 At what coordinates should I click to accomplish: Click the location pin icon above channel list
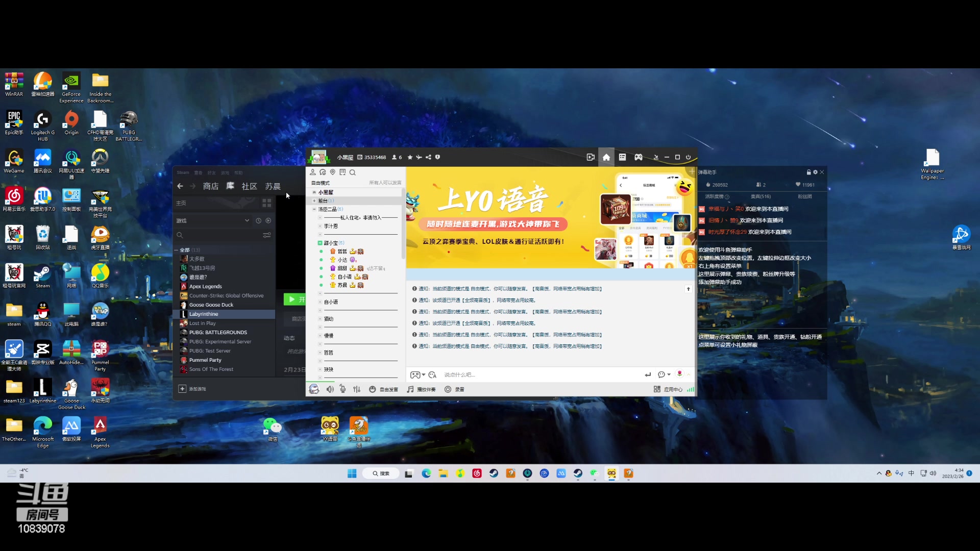tap(333, 172)
